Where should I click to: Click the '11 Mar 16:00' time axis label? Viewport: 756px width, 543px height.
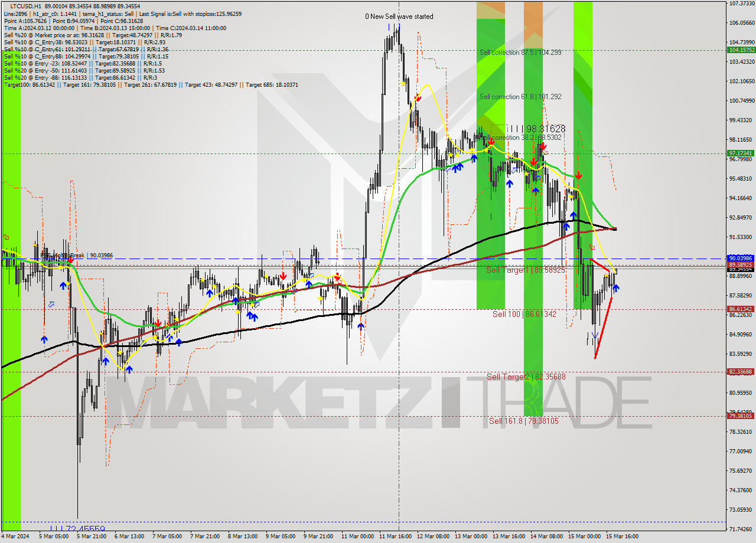click(396, 537)
